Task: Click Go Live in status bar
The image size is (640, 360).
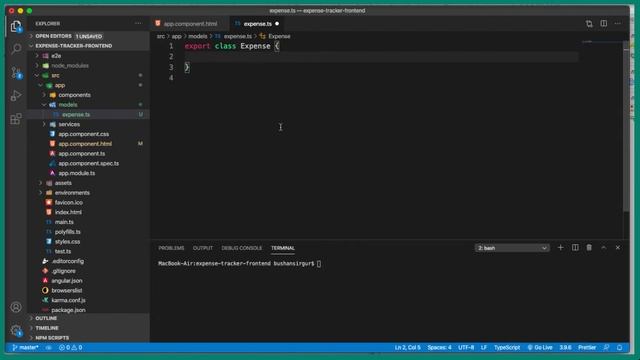Action: [540, 347]
